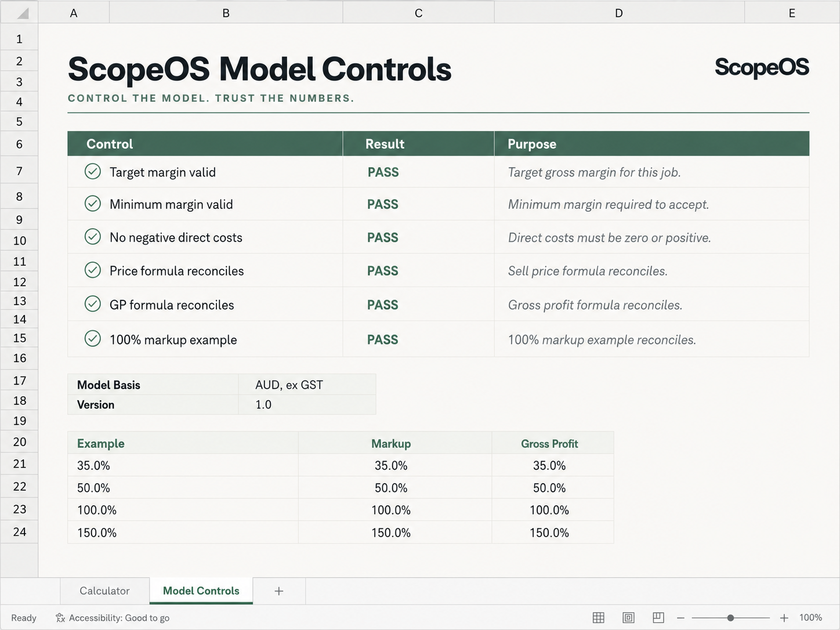
Task: Click the Purpose column header cell
Action: click(651, 144)
